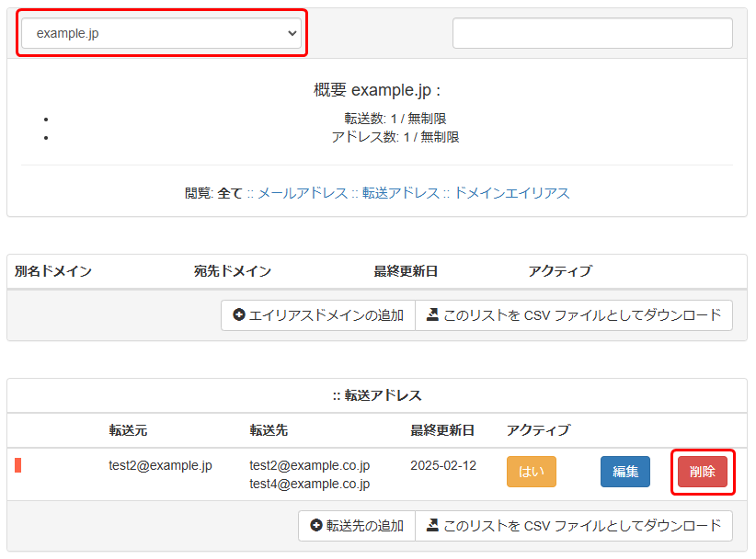Open the 転送アドレス view link

(x=401, y=193)
